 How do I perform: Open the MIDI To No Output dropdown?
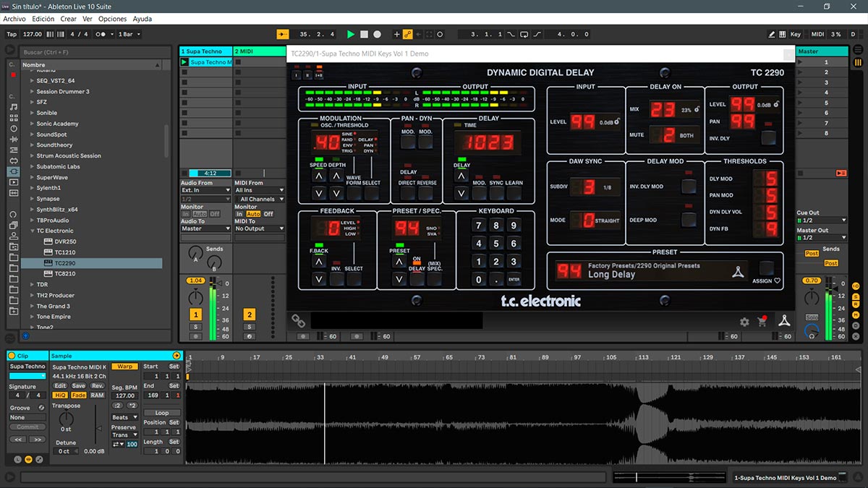pos(260,228)
